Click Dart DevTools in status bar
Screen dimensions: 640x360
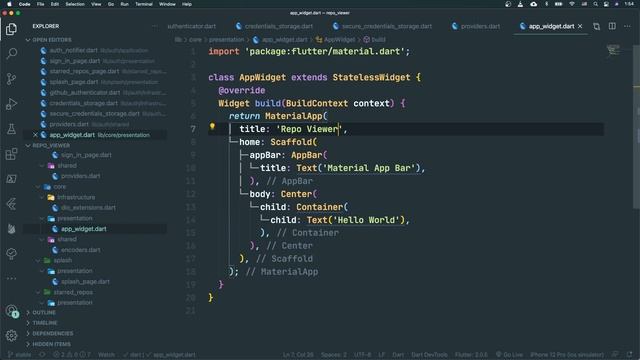[x=429, y=355]
